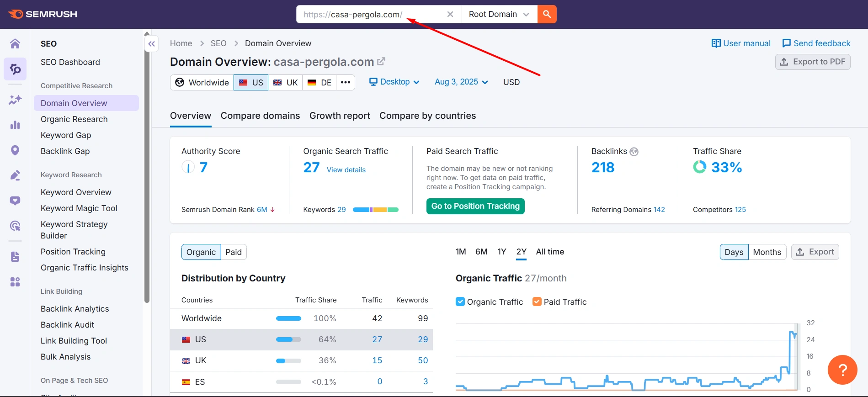The height and width of the screenshot is (397, 868).
Task: Select the Months view toggle
Action: [x=767, y=252]
